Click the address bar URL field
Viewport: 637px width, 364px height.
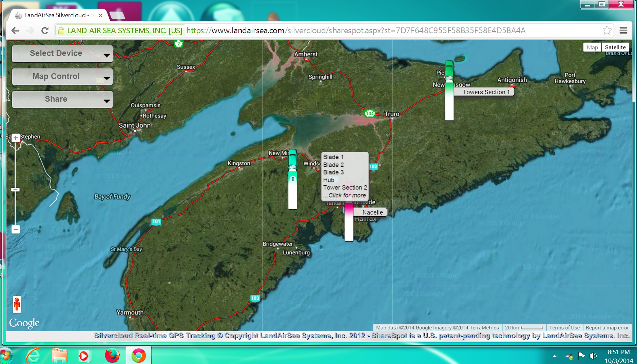(x=334, y=31)
